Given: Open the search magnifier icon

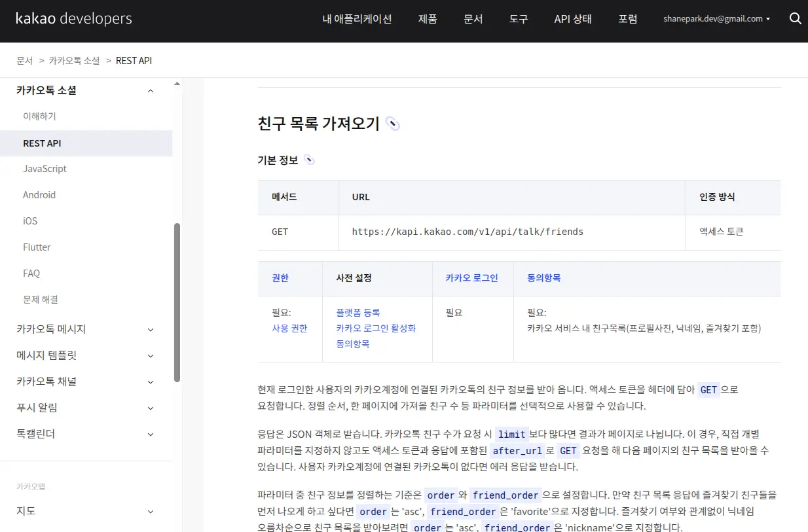Looking at the screenshot, I should pyautogui.click(x=796, y=19).
